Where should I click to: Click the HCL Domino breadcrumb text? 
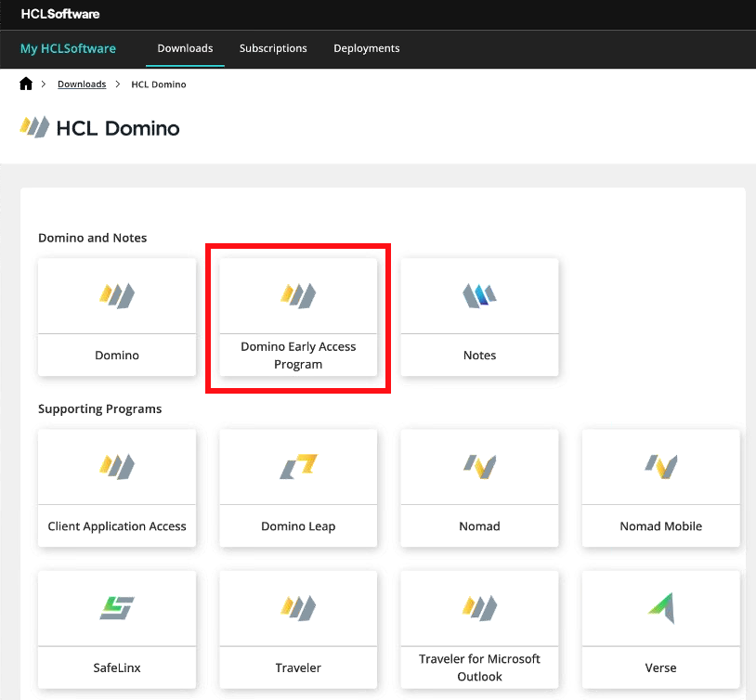click(x=159, y=84)
